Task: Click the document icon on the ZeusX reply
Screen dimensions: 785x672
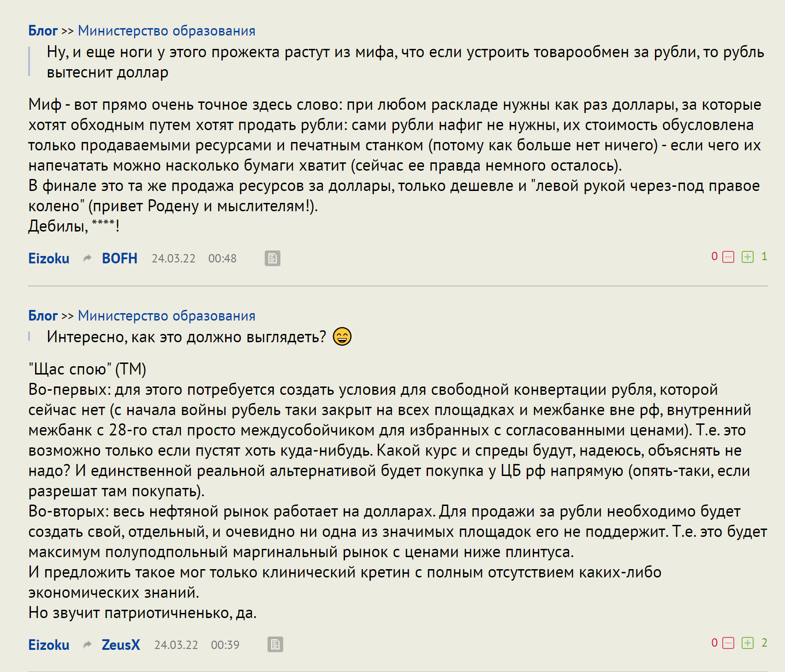Action: coord(275,644)
